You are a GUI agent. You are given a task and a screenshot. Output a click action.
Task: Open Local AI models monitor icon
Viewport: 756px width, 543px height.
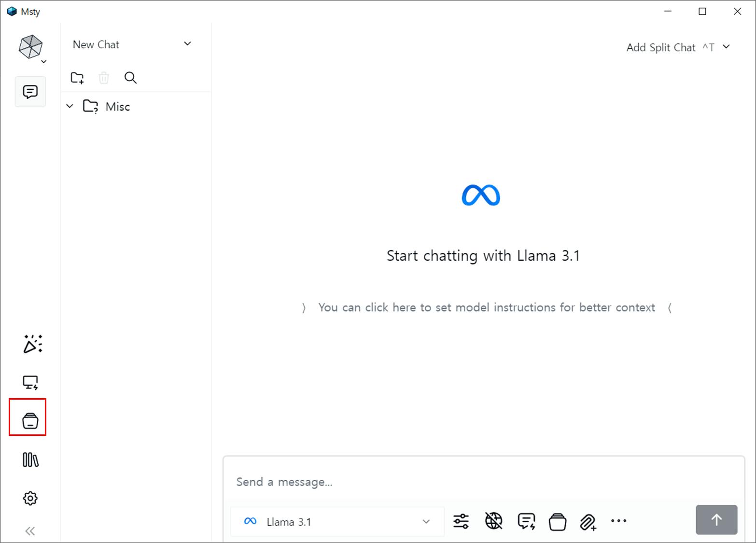(30, 383)
